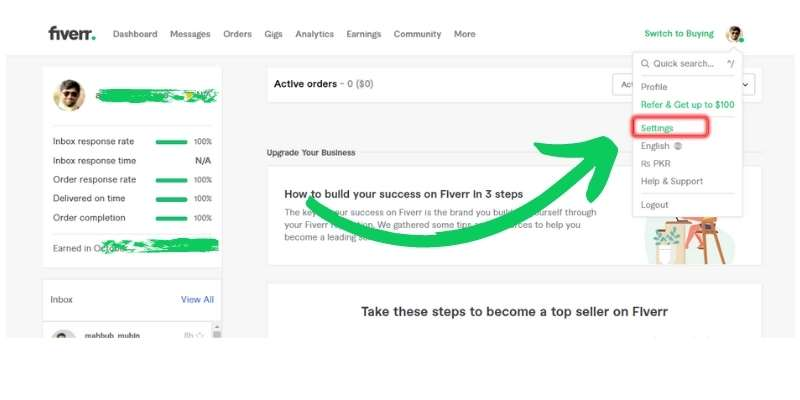800x400 pixels.
Task: Expand the More menu in navigation
Action: pyautogui.click(x=464, y=34)
